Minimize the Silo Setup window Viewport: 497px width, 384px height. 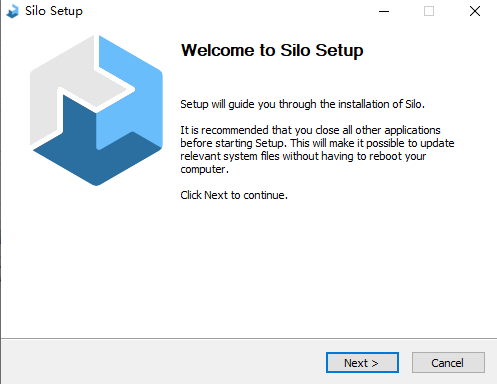click(x=384, y=11)
